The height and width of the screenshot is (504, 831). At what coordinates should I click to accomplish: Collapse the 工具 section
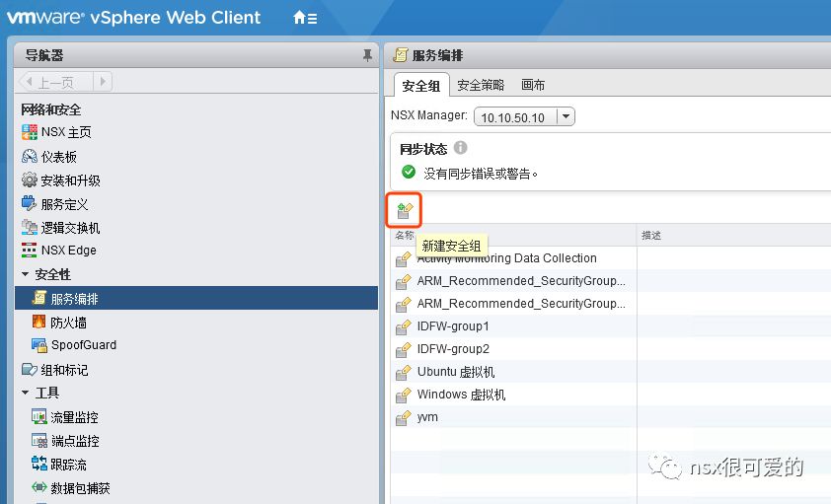pos(25,393)
